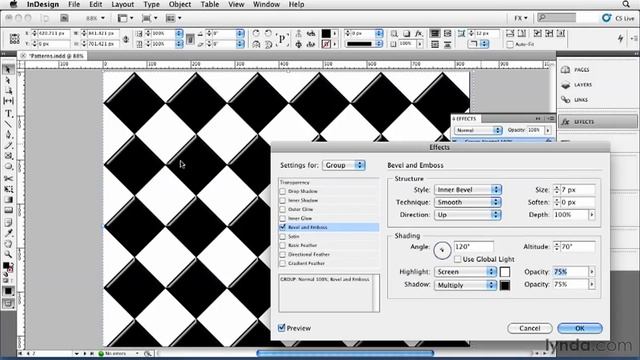The width and height of the screenshot is (640, 360).
Task: Select the Hand tool
Action: pyautogui.click(x=8, y=244)
